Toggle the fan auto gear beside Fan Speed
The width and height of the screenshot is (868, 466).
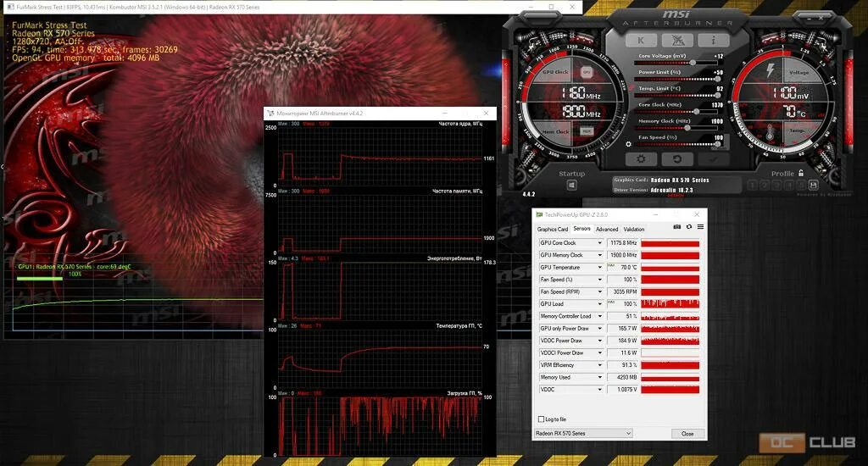(628, 144)
